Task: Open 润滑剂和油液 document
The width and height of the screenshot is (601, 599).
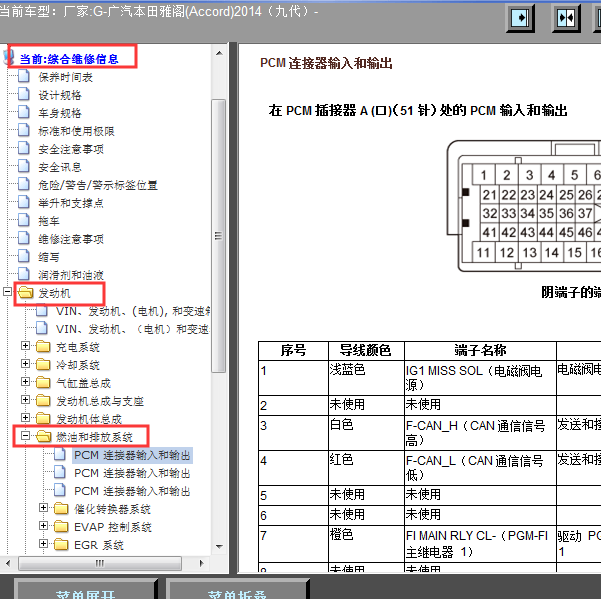Action: [x=71, y=275]
